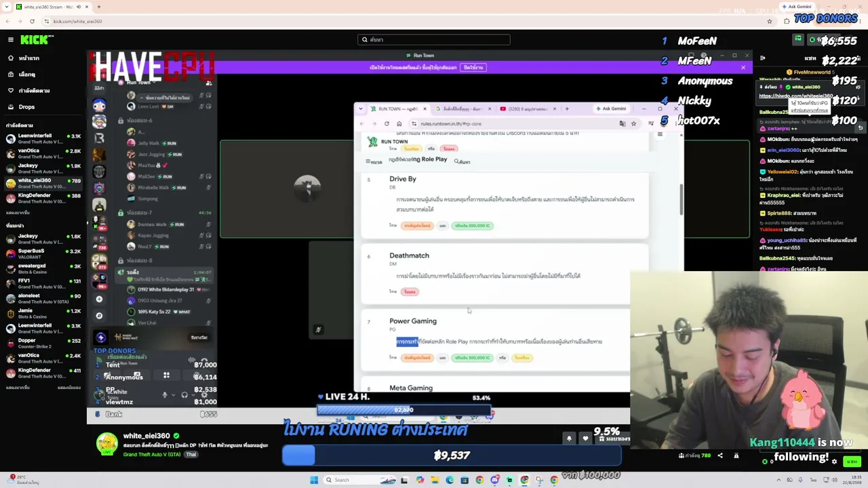Screen dimensions: 868x488
Task: Open sweatergxd channel in recommended list
Action: (42, 269)
